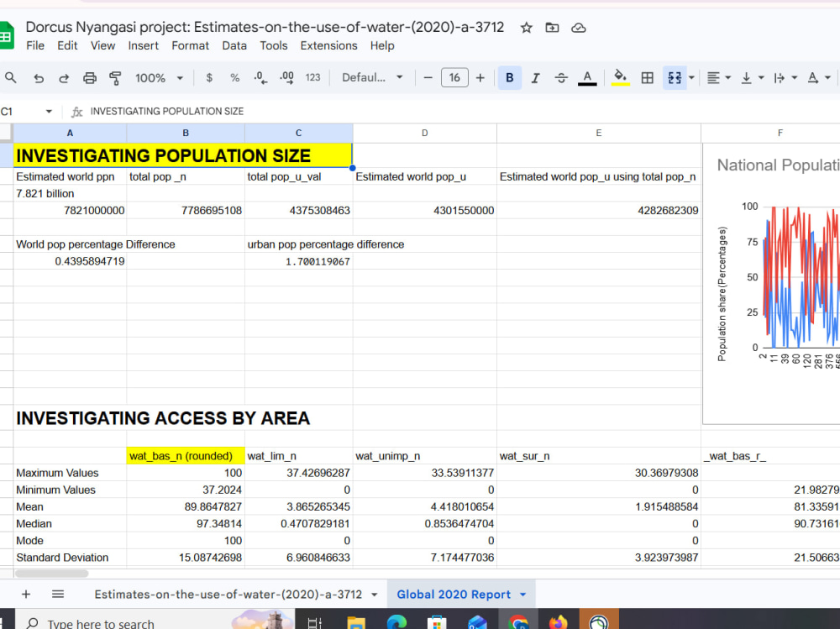Click the formula bar content
Image resolution: width=840 pixels, height=629 pixels.
pos(167,112)
